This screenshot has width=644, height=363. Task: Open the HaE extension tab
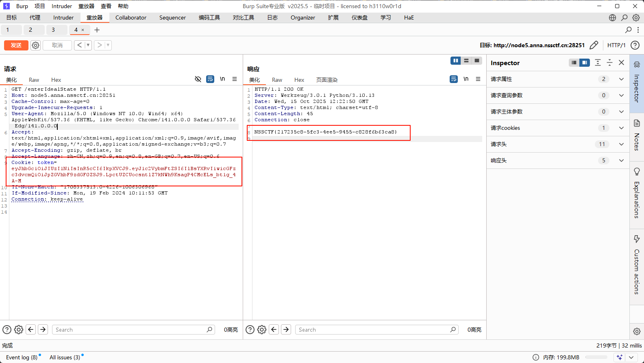[x=409, y=17]
